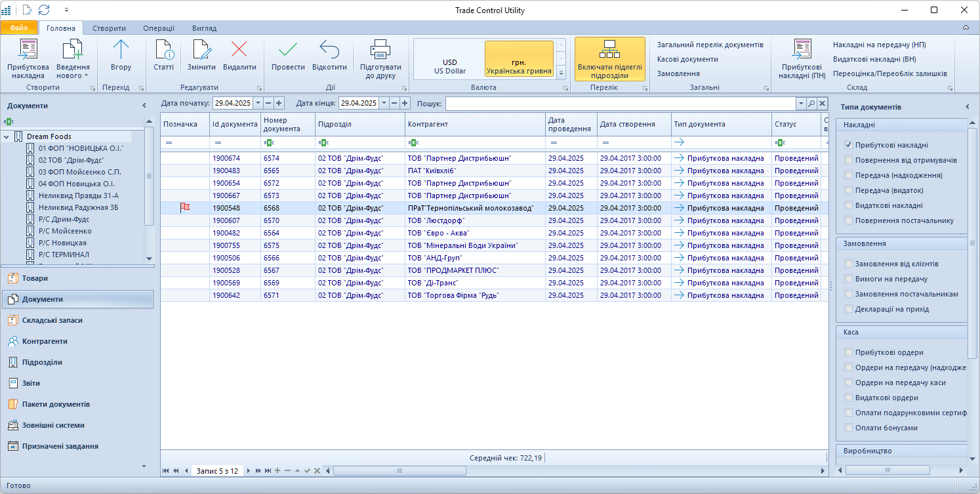
Task: Open the Складські запаси navigation section
Action: pos(77,320)
